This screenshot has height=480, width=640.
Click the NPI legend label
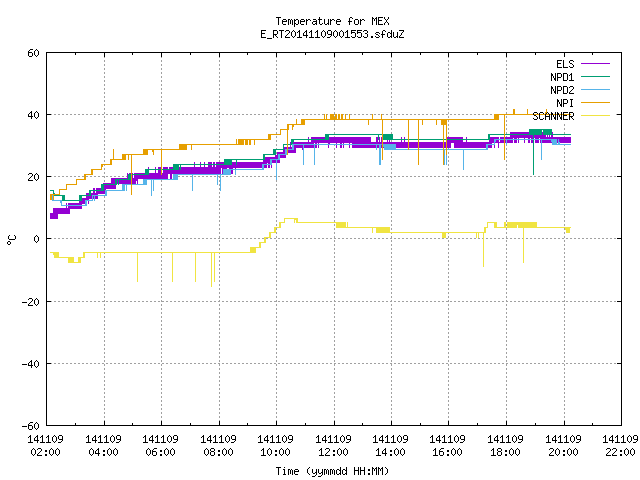click(x=565, y=103)
